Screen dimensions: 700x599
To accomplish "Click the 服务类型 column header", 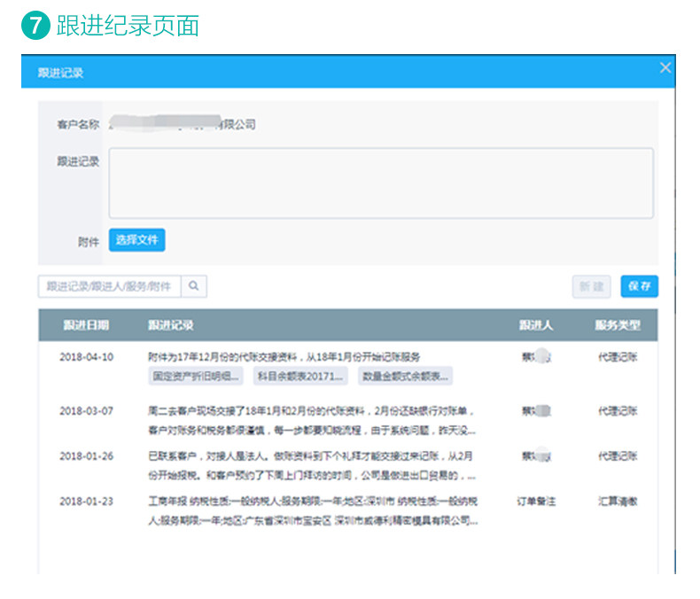I will [618, 325].
